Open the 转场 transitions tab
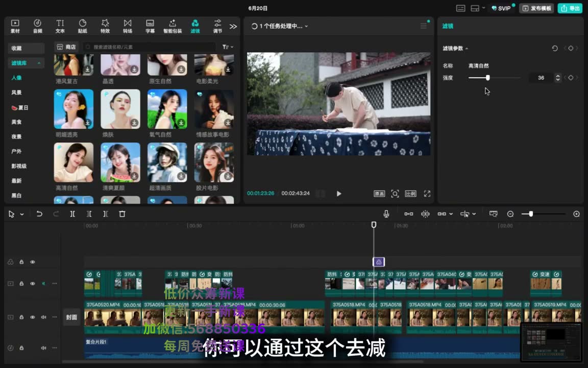This screenshot has width=588, height=368. pyautogui.click(x=128, y=26)
